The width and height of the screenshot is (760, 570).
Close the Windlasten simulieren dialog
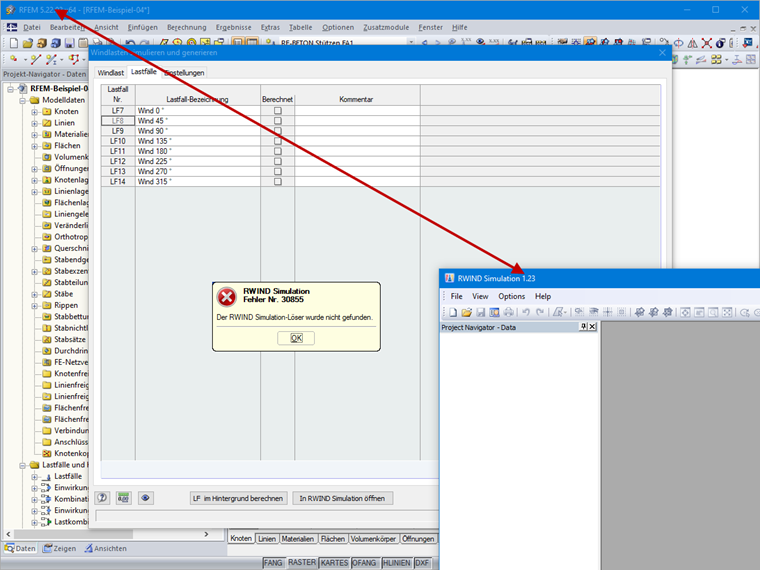[663, 52]
